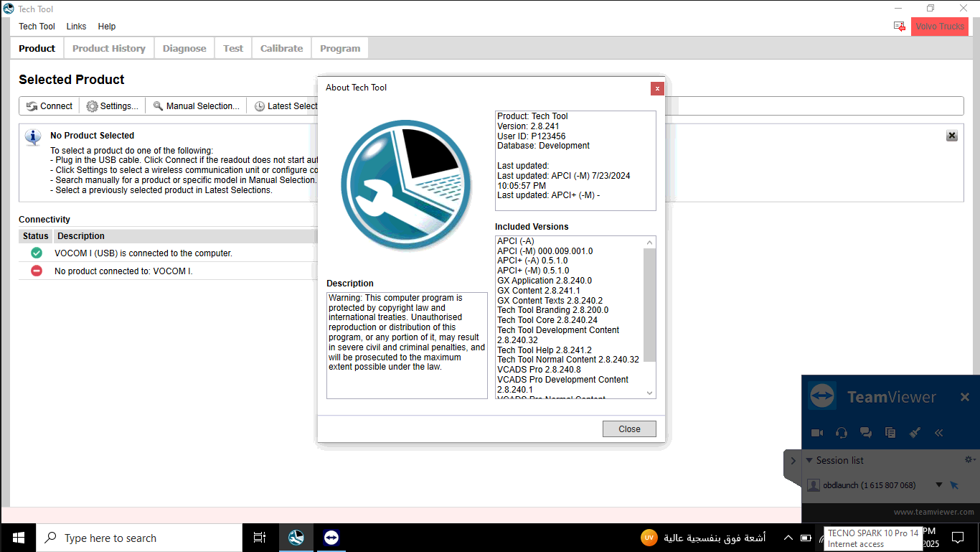
Task: Open dropdown arrow next to obdlaunch session
Action: pos(938,485)
